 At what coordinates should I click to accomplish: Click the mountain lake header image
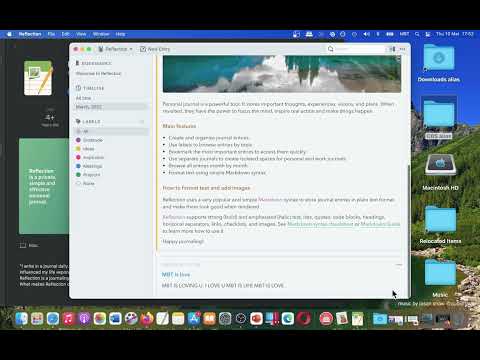(x=282, y=74)
